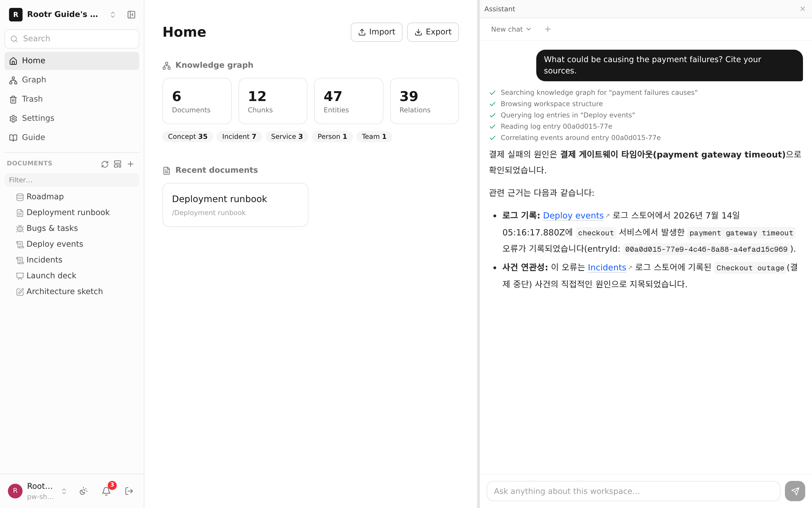The width and height of the screenshot is (812, 508).
Task: Select the Incident 7 tag
Action: pyautogui.click(x=239, y=137)
